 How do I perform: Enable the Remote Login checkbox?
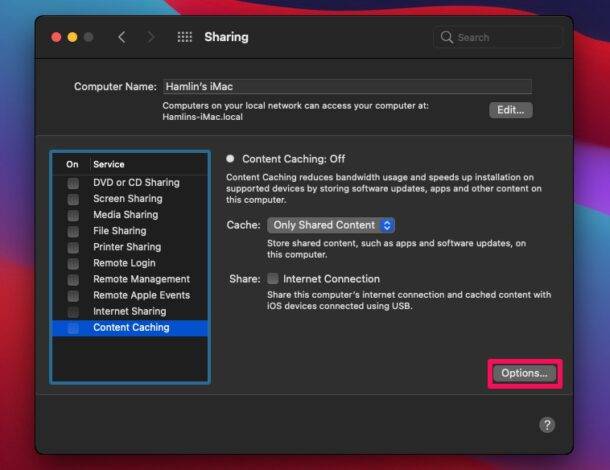pos(73,263)
